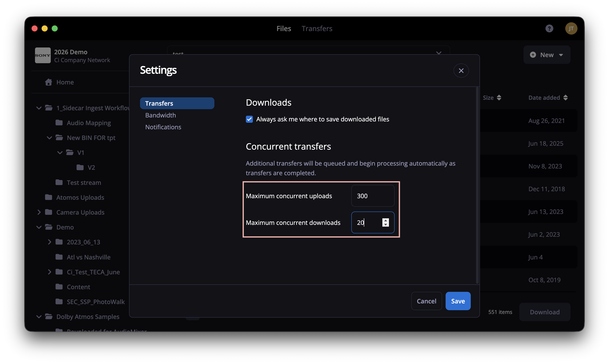Open Bandwidth settings section
Viewport: 609px width, 364px height.
160,115
